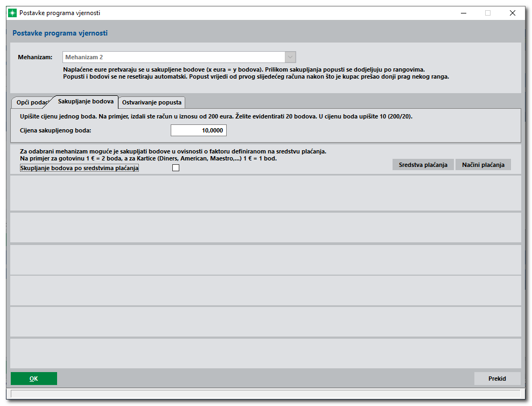This screenshot has height=406, width=532.
Task: Minimize the Postavke programa vjernosti window
Action: click(463, 13)
